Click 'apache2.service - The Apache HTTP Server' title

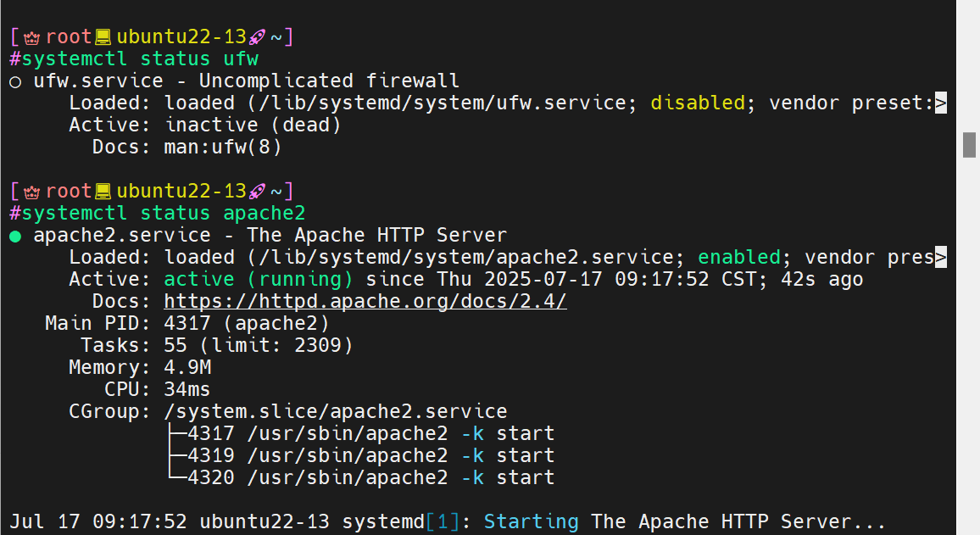(x=270, y=235)
